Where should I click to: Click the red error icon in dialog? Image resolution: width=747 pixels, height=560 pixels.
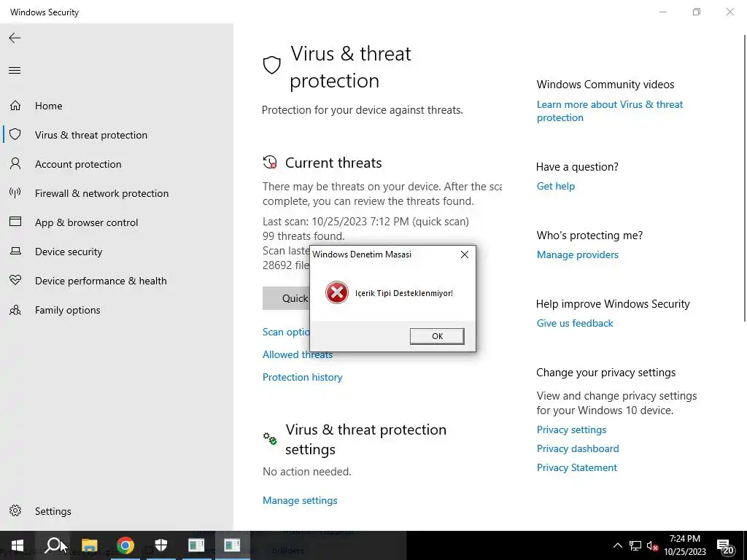tap(337, 292)
